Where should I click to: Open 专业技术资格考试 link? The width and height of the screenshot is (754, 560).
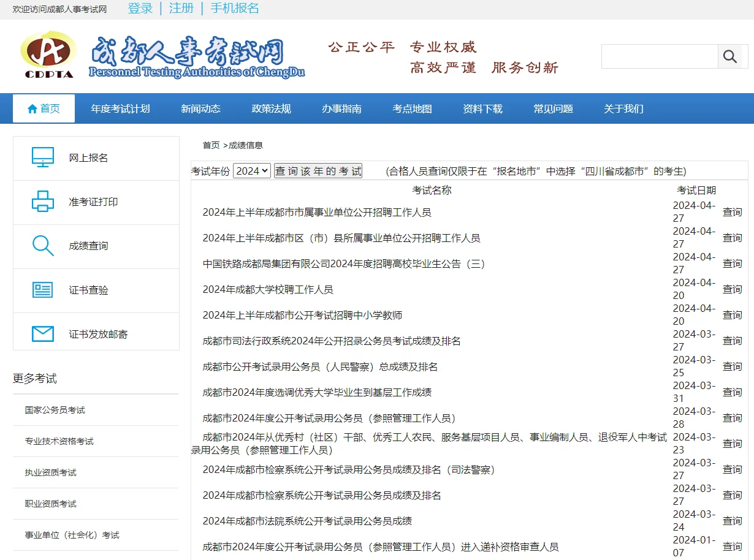[x=59, y=441]
